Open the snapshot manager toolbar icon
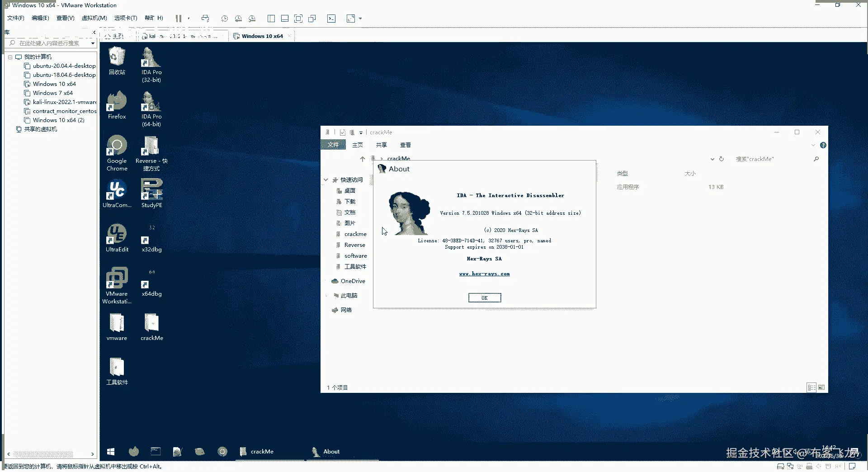Image resolution: width=868 pixels, height=472 pixels. click(x=252, y=19)
